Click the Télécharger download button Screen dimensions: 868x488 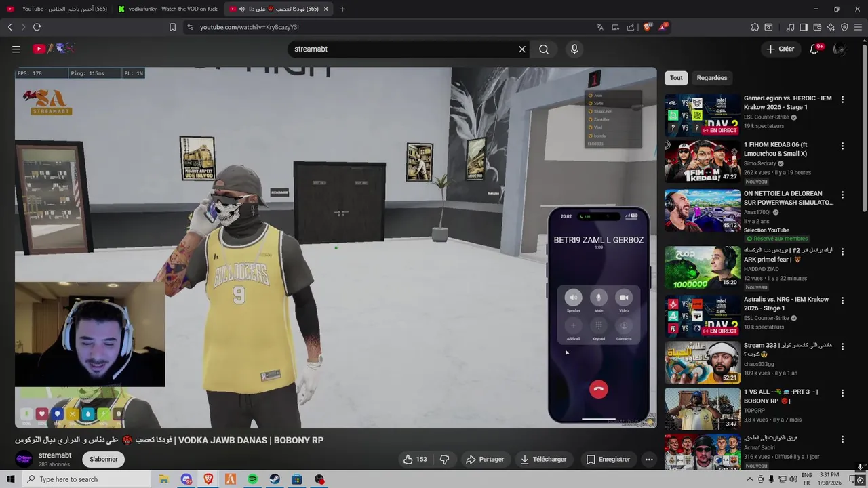tap(543, 459)
